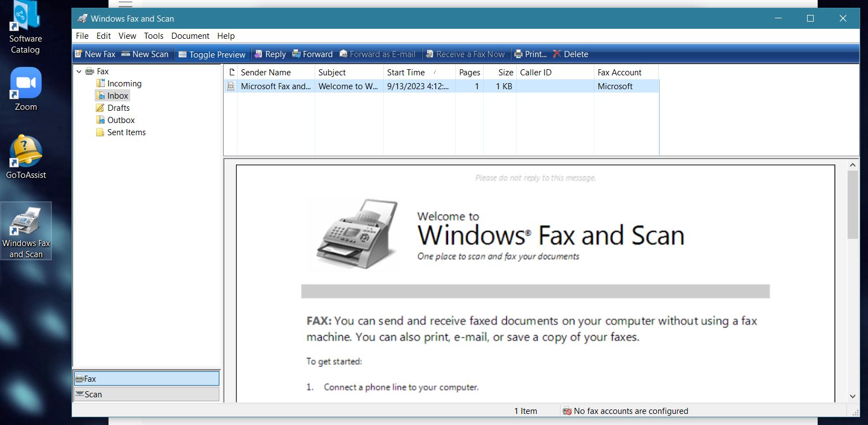Click the preview scrollbar up arrow
Image resolution: width=868 pixels, height=425 pixels.
click(x=853, y=165)
